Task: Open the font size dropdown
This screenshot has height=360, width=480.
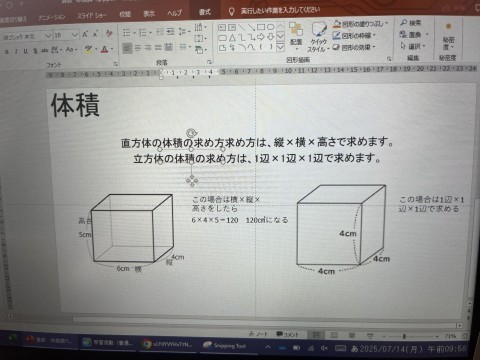Action: tap(75, 35)
